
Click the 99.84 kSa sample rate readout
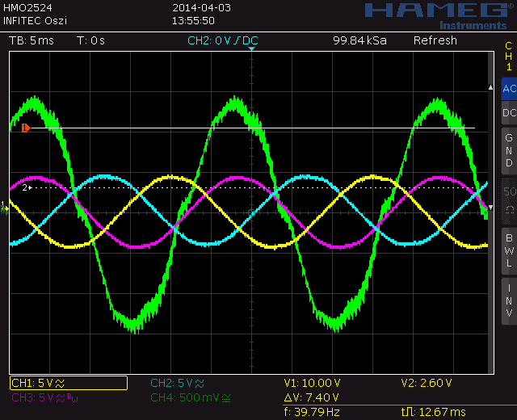point(359,40)
